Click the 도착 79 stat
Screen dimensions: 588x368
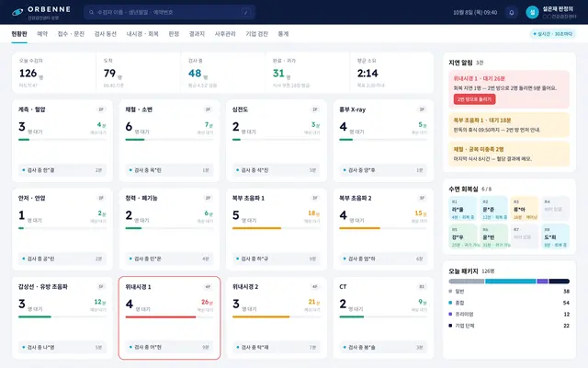pos(139,73)
